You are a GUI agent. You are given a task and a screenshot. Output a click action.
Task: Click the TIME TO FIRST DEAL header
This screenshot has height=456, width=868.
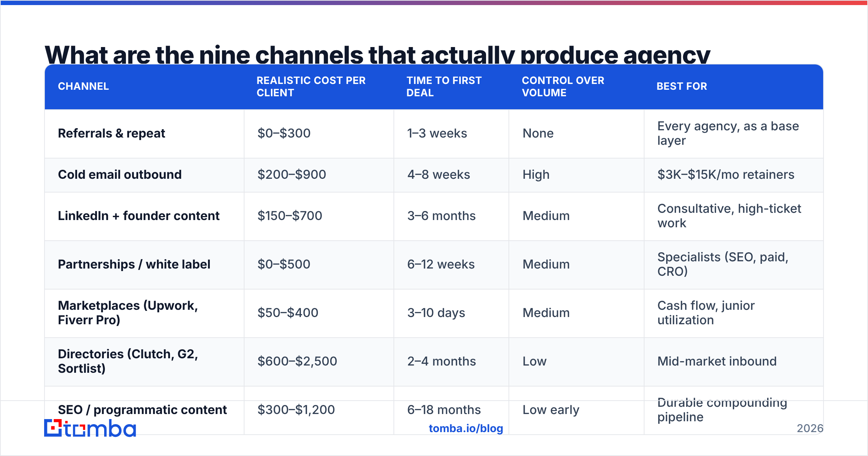pos(444,86)
